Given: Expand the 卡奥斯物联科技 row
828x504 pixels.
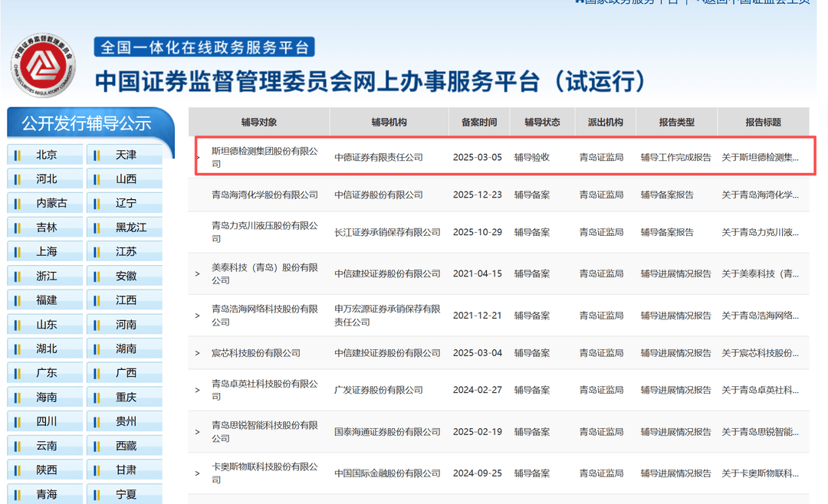Looking at the screenshot, I should pyautogui.click(x=196, y=473).
